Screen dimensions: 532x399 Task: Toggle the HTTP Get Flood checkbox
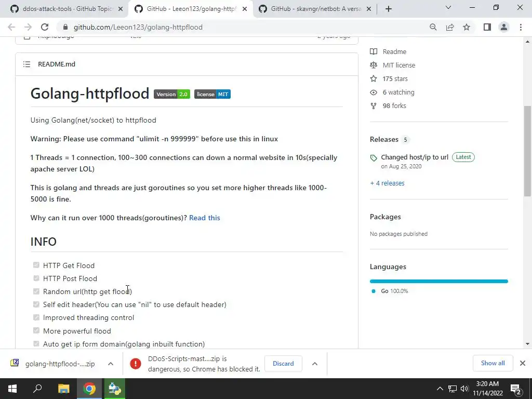36,265
